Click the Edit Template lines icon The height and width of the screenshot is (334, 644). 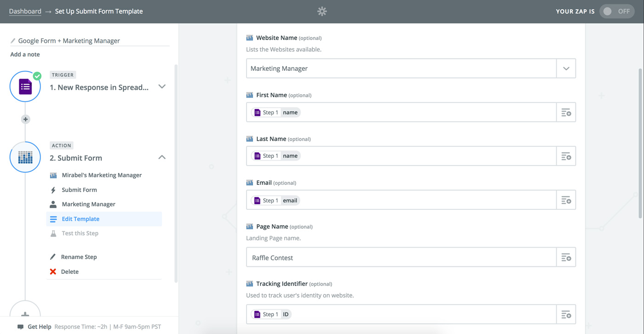[53, 219]
